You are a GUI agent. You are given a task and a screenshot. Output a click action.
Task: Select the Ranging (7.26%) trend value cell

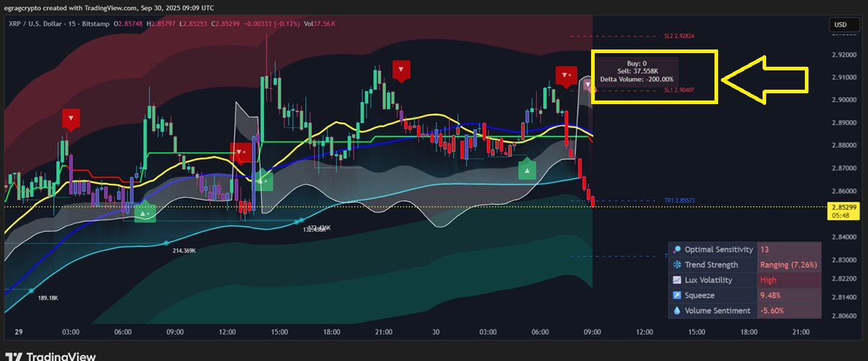click(789, 265)
